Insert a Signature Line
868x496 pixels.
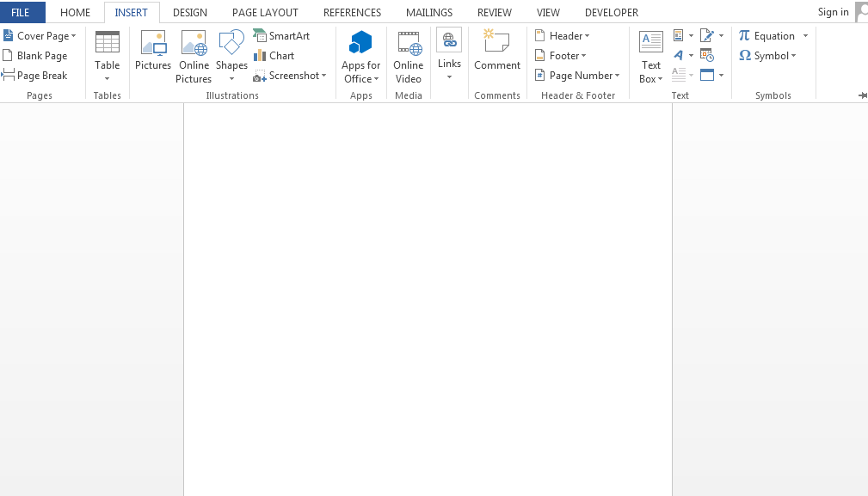point(705,35)
